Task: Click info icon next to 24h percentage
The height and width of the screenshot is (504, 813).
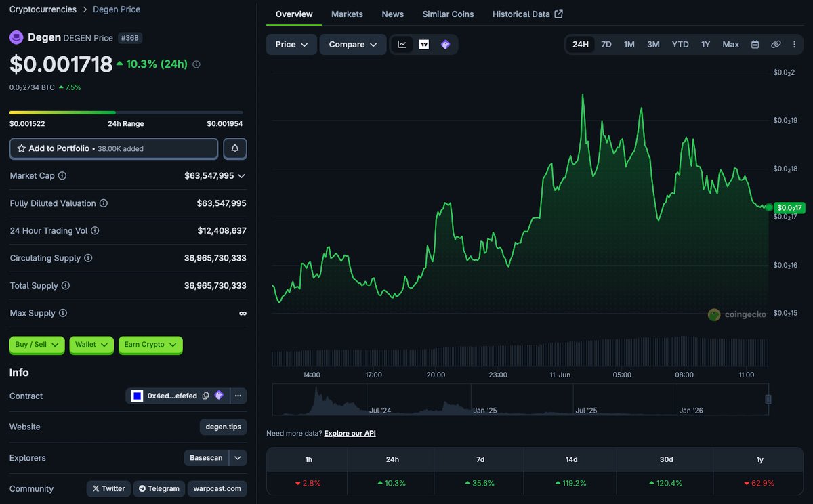Action: point(196,64)
